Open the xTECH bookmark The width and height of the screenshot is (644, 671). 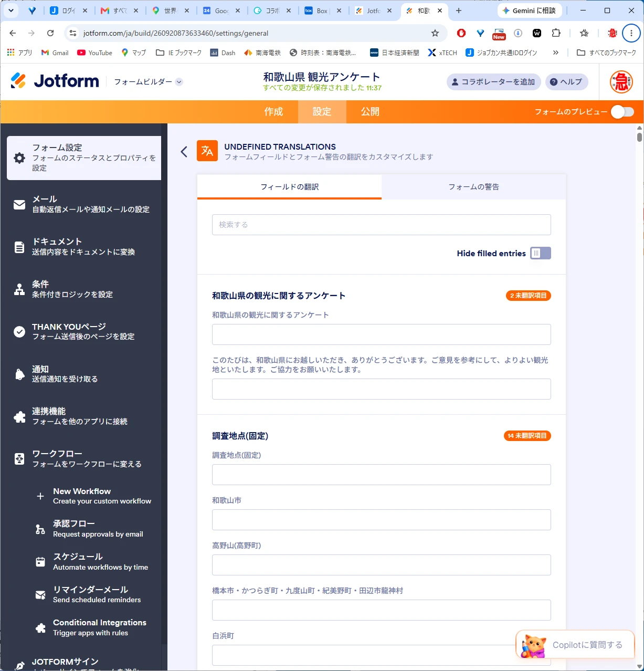[442, 53]
